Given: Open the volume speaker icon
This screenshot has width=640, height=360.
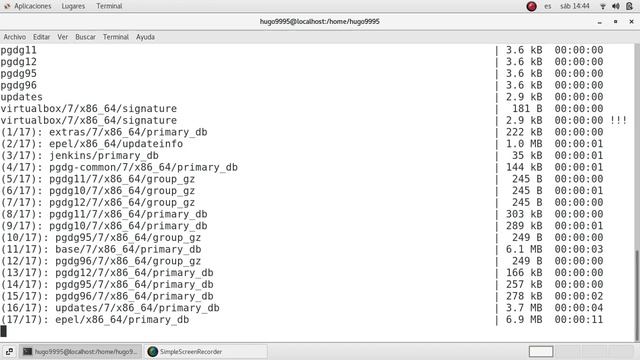Looking at the screenshot, I should (x=616, y=6).
